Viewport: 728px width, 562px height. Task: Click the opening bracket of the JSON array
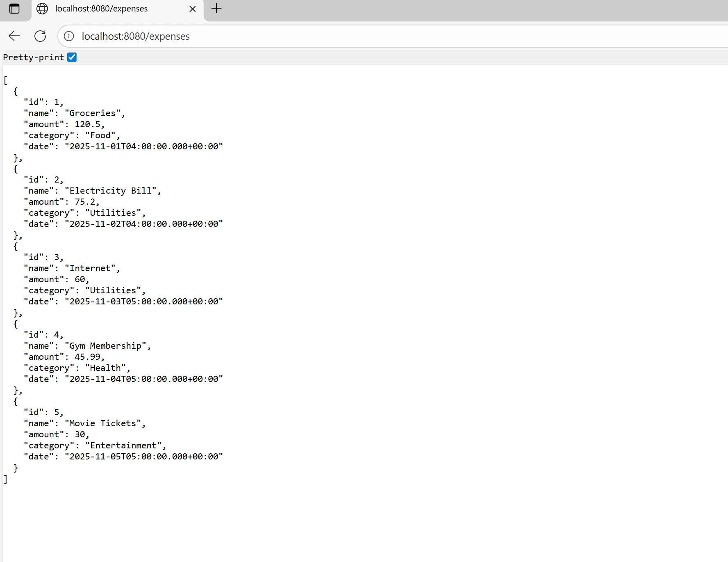(5, 80)
